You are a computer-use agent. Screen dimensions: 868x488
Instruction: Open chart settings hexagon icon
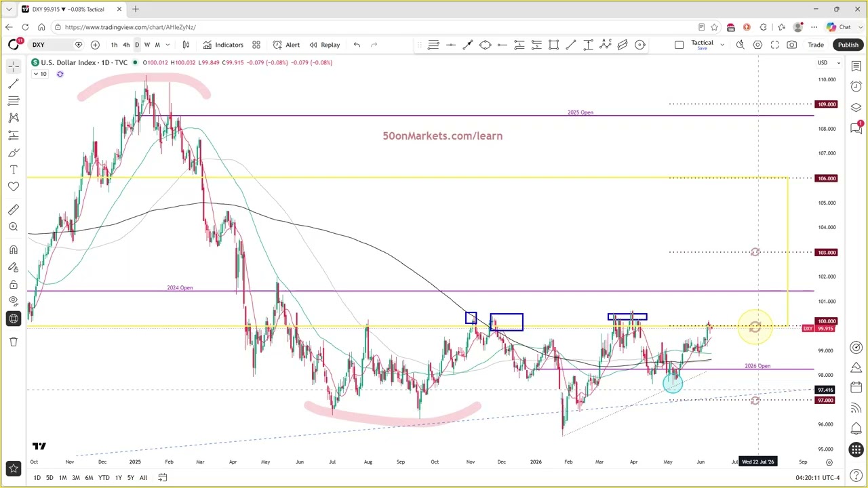tap(757, 45)
